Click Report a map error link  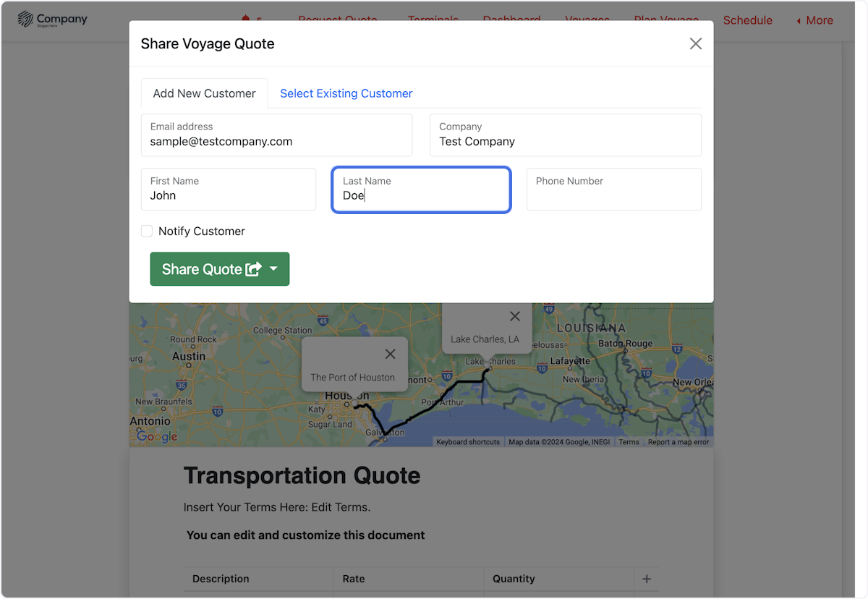[678, 442]
